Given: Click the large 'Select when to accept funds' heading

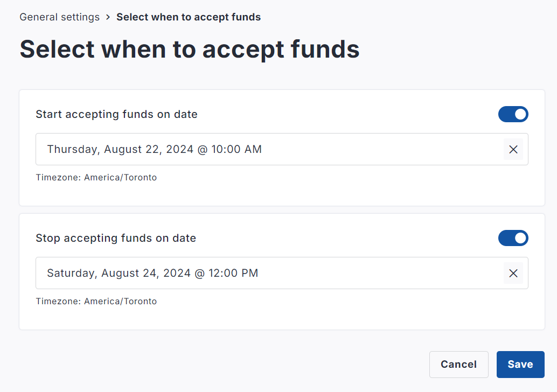Looking at the screenshot, I should click(190, 50).
